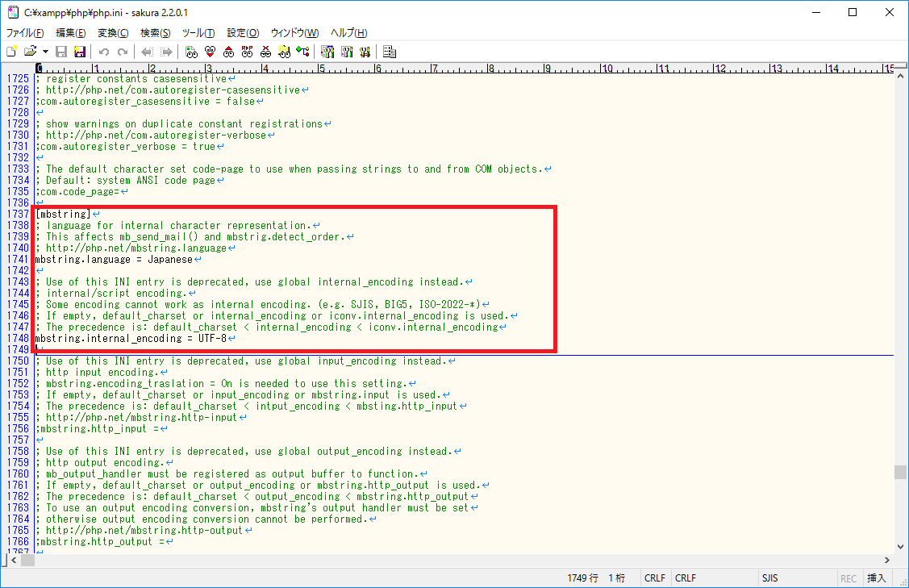Toggle 挿入 insert mode in status bar
Screen dimensions: 909x588
tap(876, 578)
